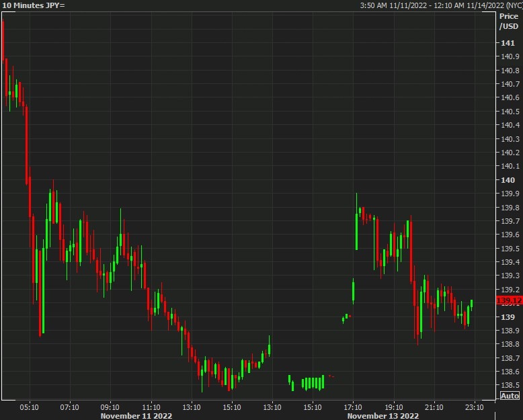523x420 pixels.
Task: Click the 139.6 price axis label
Action: [x=510, y=235]
